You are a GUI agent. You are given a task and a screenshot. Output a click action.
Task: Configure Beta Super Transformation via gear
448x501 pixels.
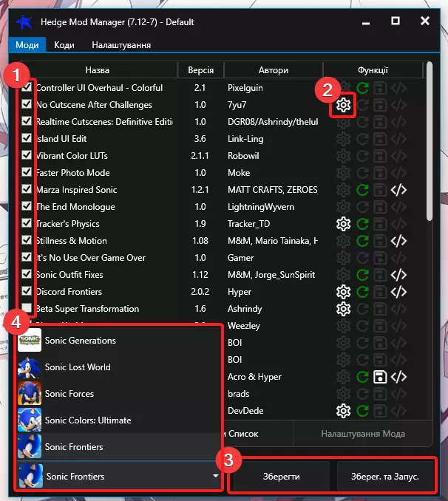343,309
